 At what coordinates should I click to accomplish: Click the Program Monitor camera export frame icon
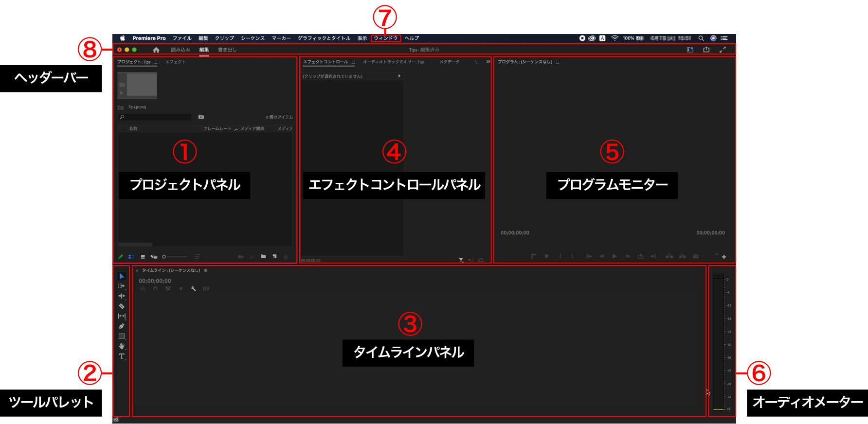(696, 256)
